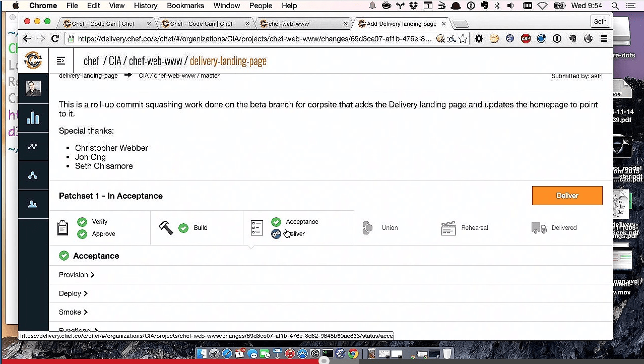Expand the Provision phase
This screenshot has width=644, height=364.
[x=77, y=275]
